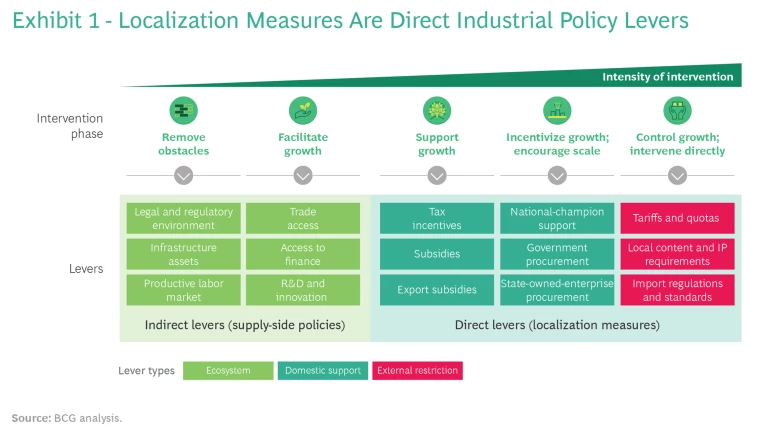The image size is (768, 440).
Task: Click the Support growth icon
Action: 437,111
